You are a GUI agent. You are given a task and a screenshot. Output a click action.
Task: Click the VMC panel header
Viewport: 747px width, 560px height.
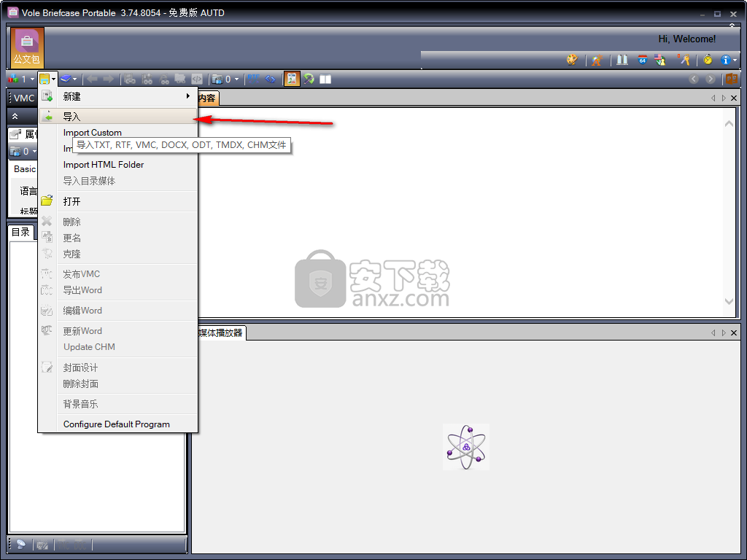coord(23,98)
